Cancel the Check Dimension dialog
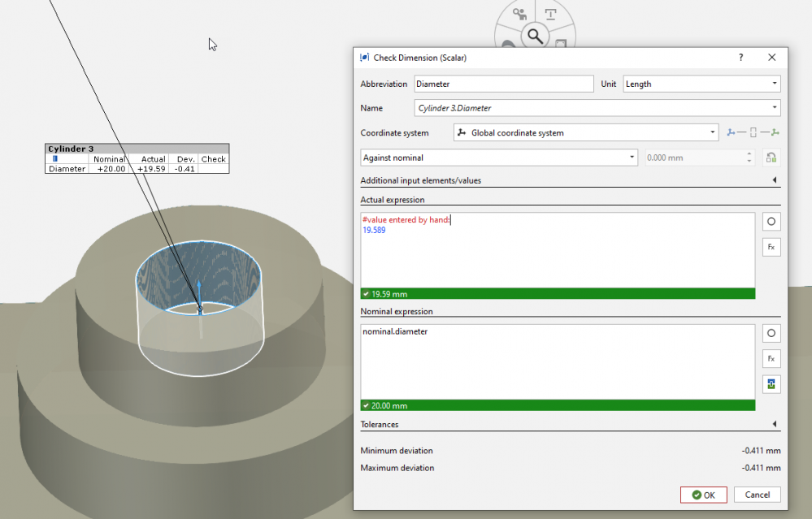This screenshot has width=812, height=519. click(757, 495)
